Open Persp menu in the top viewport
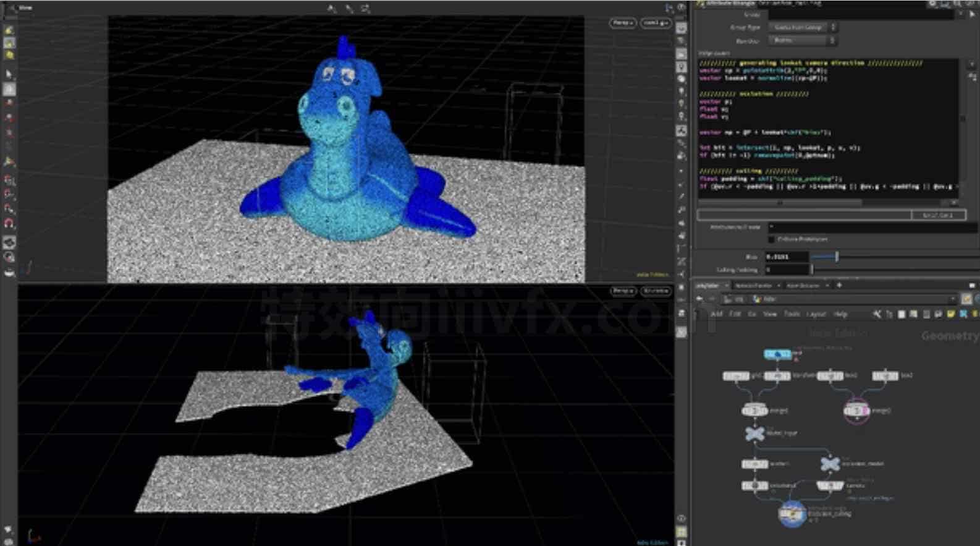Viewport: 980px width, 546px height. [x=623, y=23]
